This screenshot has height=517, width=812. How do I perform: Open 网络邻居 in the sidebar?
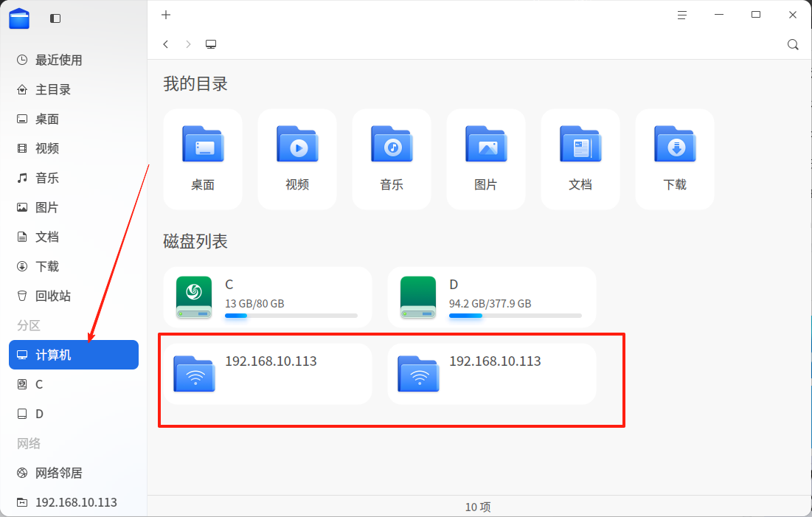[x=74, y=473]
